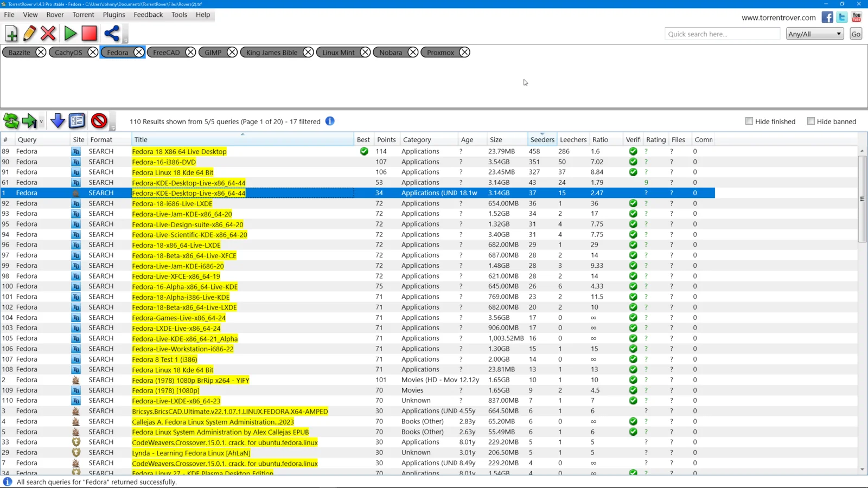Sort results by Seeders column
The image size is (868, 488).
click(542, 139)
